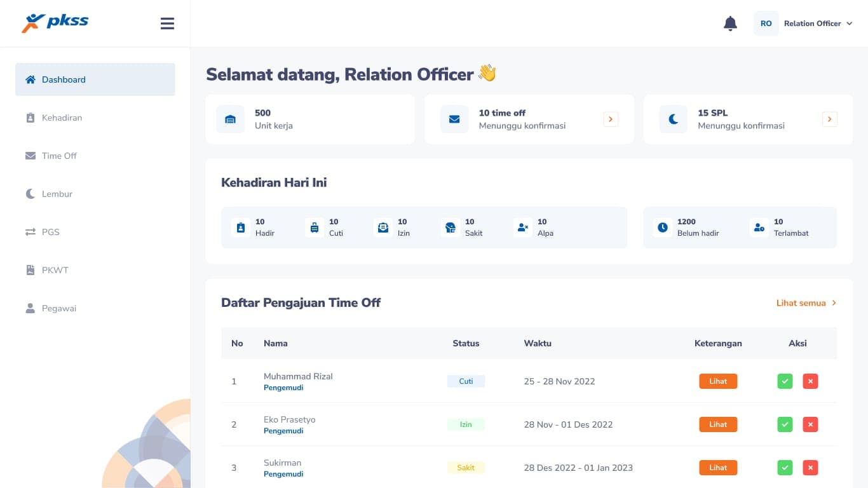Screen dimensions: 868x488
Task: Click the Keterangan column header
Action: 718,343
